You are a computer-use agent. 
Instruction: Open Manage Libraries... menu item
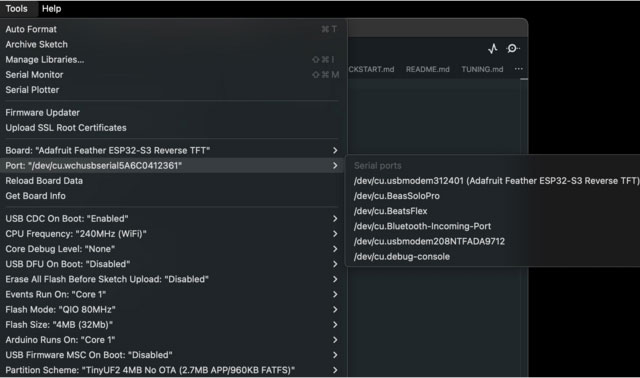tap(173, 60)
